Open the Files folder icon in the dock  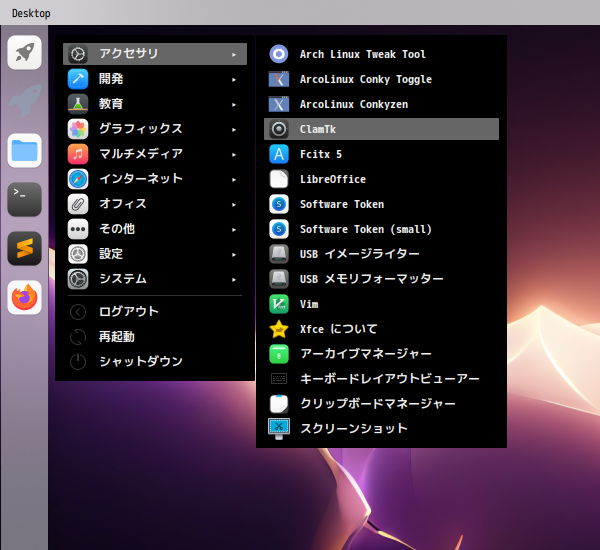[24, 150]
